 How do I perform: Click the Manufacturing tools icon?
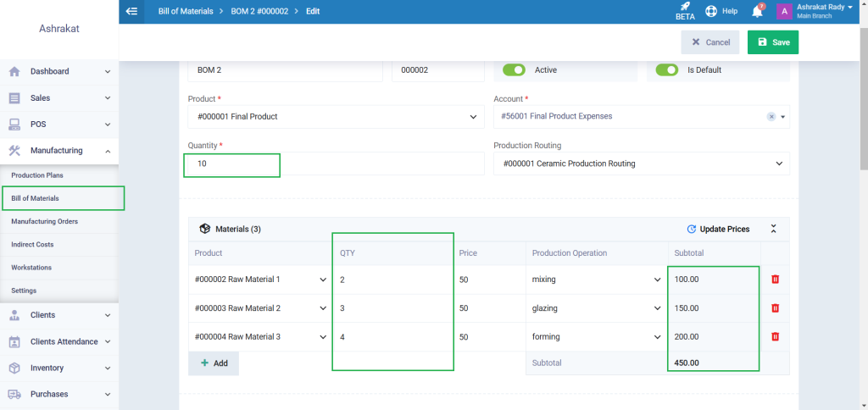pyautogui.click(x=15, y=151)
